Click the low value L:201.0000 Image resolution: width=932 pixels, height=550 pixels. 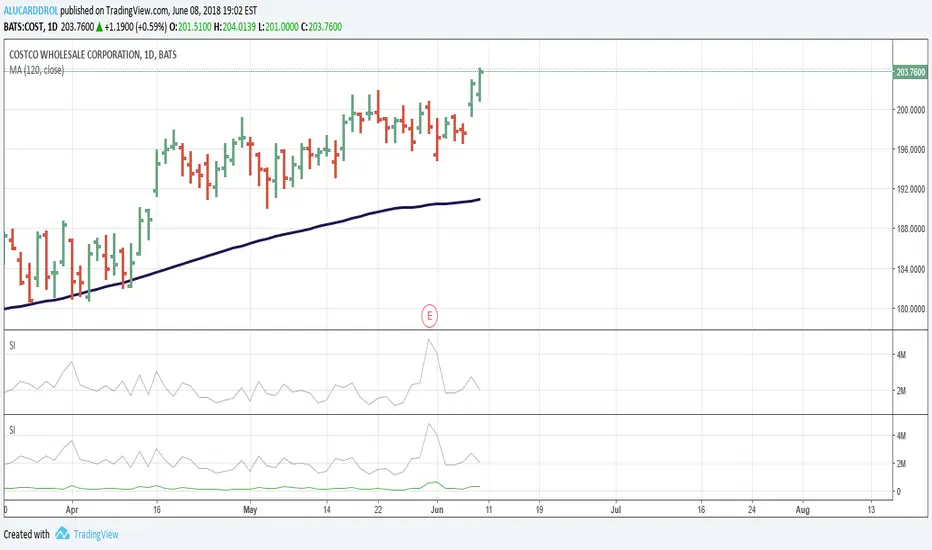click(278, 27)
